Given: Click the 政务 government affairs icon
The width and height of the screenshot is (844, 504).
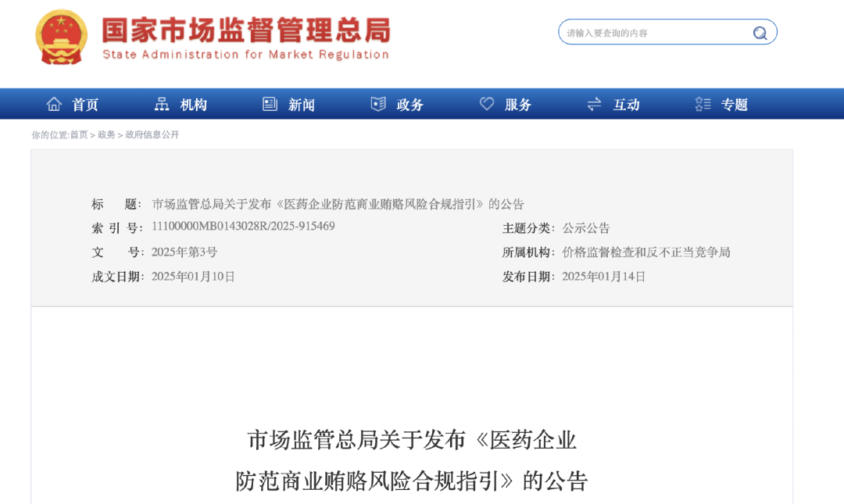Looking at the screenshot, I should pos(378,103).
